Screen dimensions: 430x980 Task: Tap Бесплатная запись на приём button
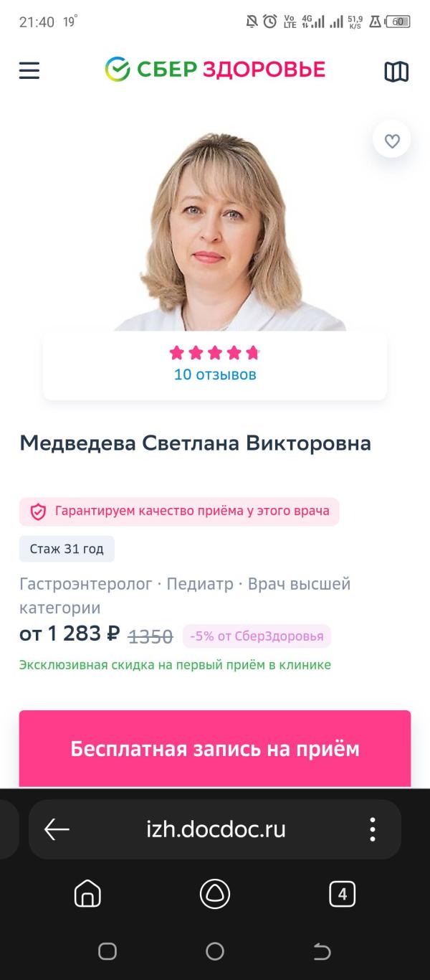tap(215, 749)
